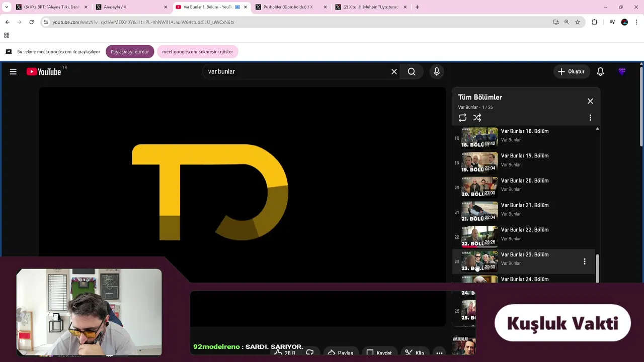
Task: Bookmark this page with star icon
Action: (x=578, y=22)
